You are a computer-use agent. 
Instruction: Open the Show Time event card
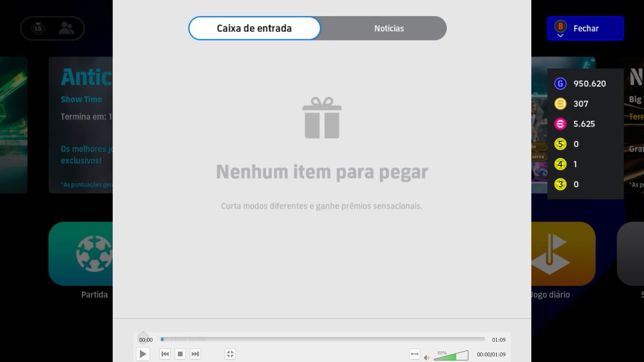coord(81,125)
